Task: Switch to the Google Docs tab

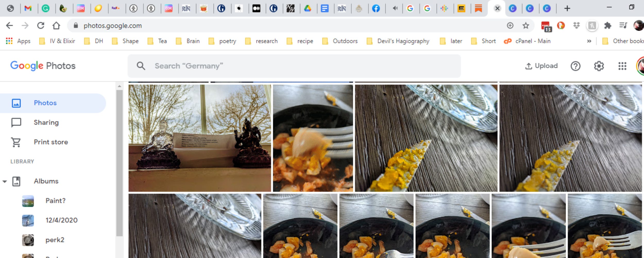Action: pyautogui.click(x=325, y=9)
